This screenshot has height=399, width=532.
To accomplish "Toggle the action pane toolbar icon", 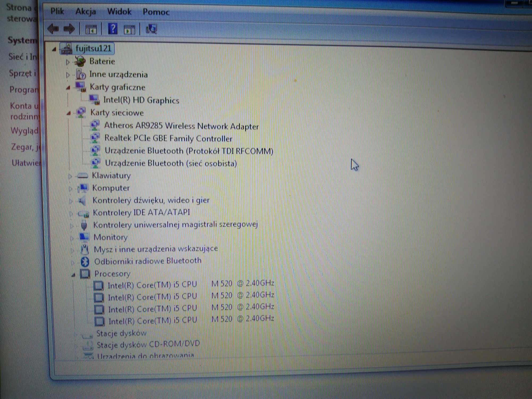I will click(130, 30).
